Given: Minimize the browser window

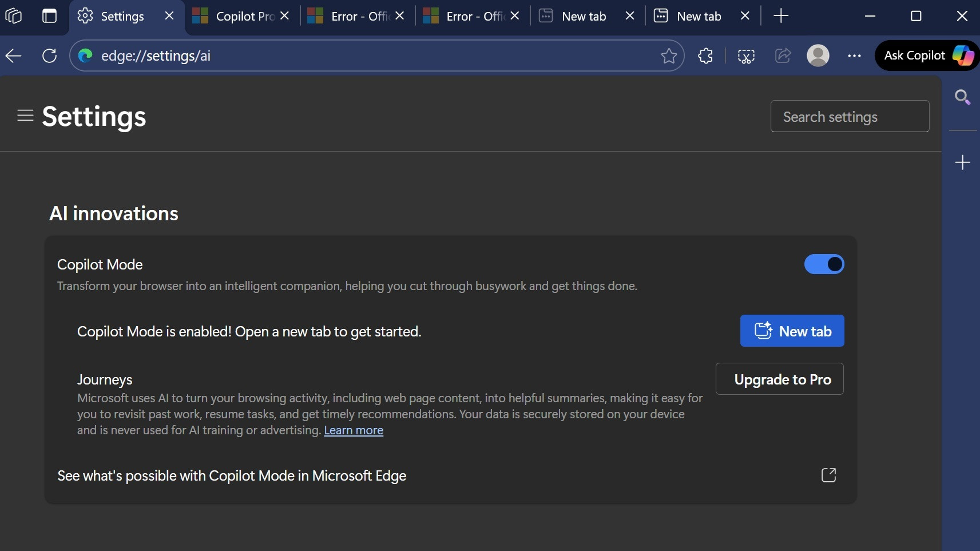Looking at the screenshot, I should 870,16.
